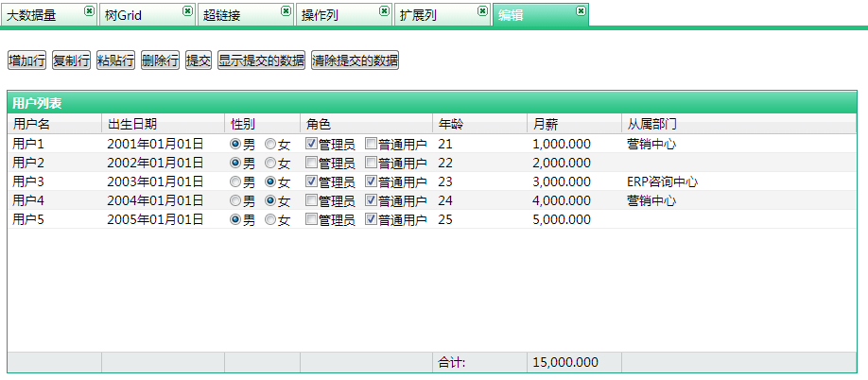Select 女 radio for 用户3
This screenshot has width=868, height=380.
point(270,181)
